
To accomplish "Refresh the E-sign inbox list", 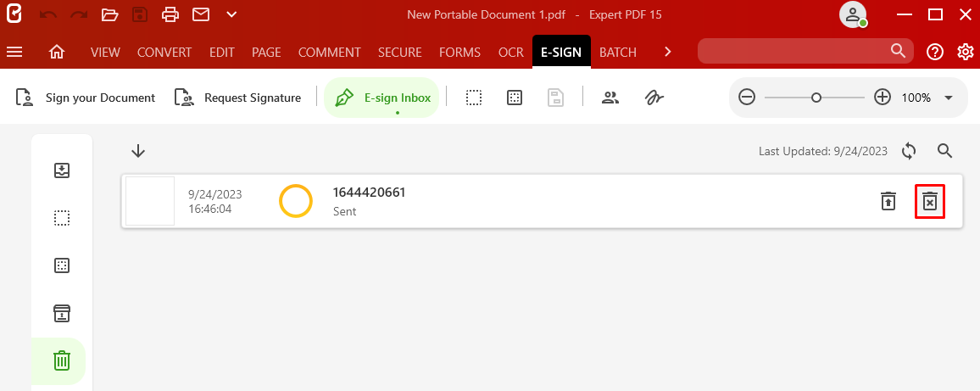I will [x=909, y=151].
